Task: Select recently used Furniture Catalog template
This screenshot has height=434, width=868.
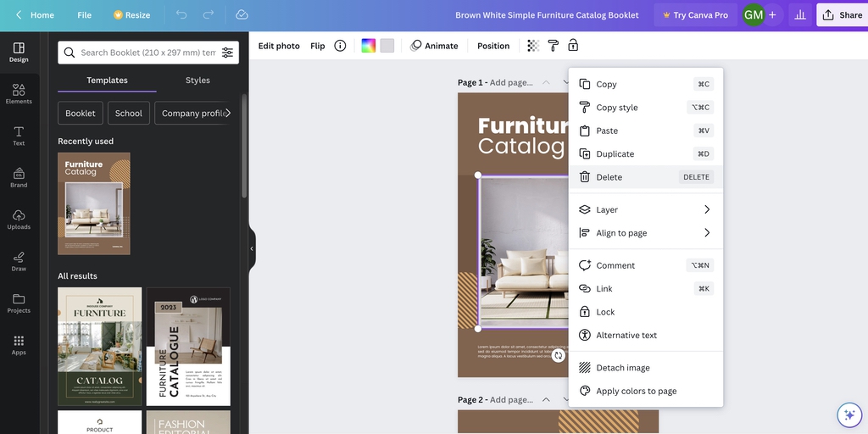Action: pyautogui.click(x=94, y=203)
